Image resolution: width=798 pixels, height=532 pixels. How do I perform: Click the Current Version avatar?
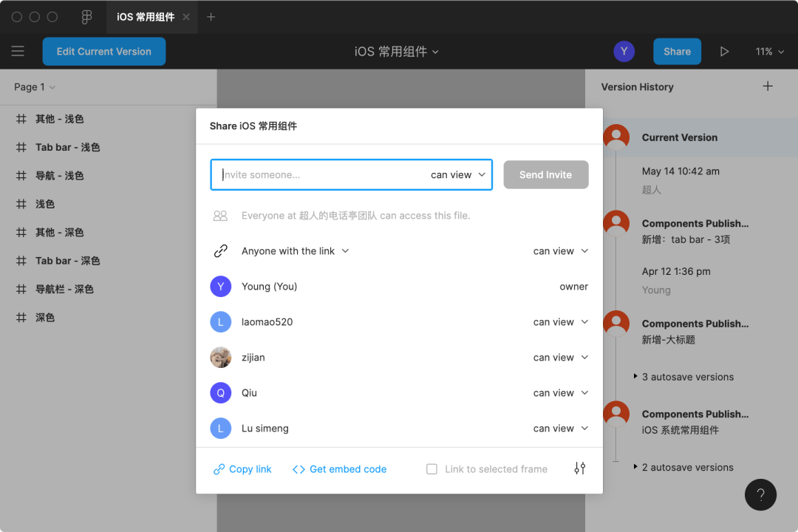point(616,137)
